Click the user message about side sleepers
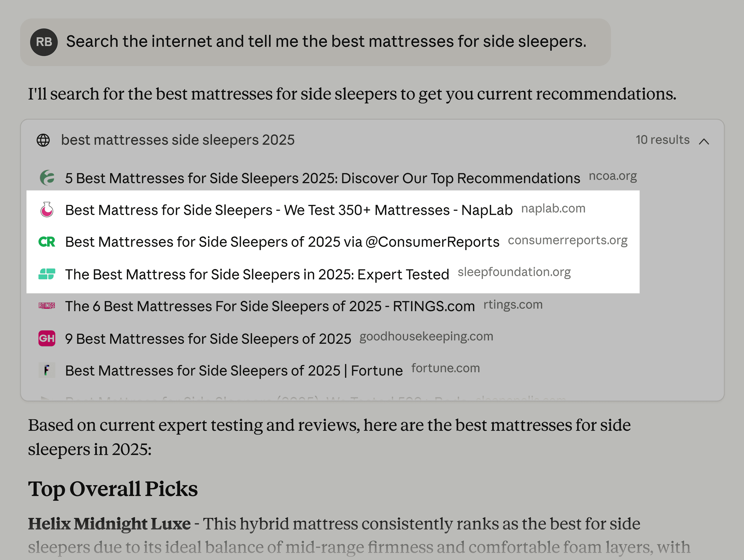Viewport: 744px width, 560px height. [x=326, y=42]
